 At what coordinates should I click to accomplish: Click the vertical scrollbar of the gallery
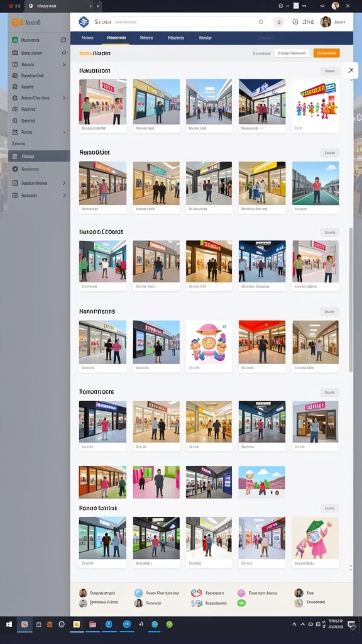[351, 300]
